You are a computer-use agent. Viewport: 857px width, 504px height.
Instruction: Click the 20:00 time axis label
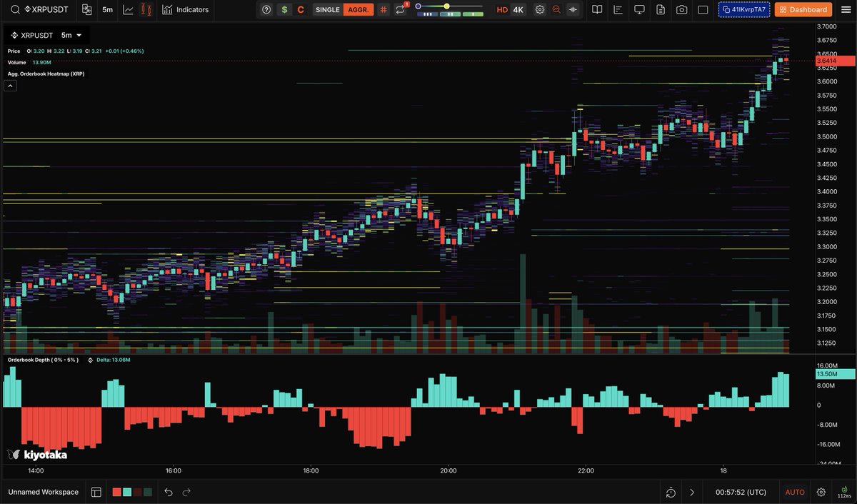pyautogui.click(x=448, y=470)
